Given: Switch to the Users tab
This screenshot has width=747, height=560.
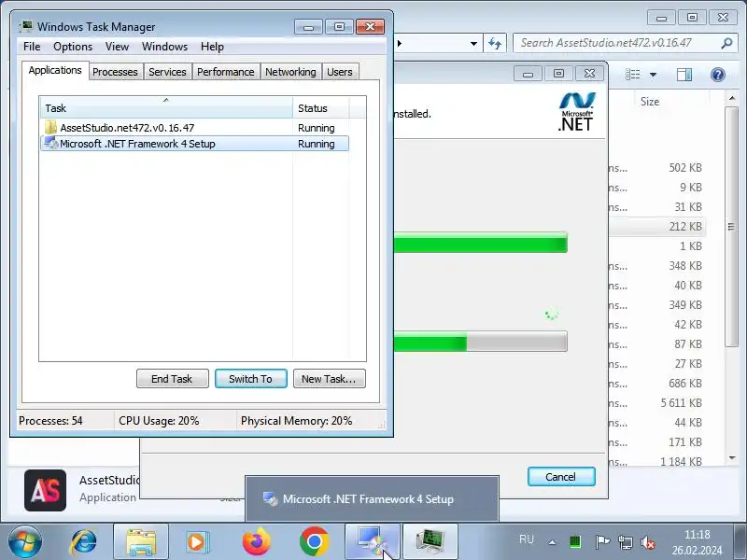Looking at the screenshot, I should (x=340, y=72).
